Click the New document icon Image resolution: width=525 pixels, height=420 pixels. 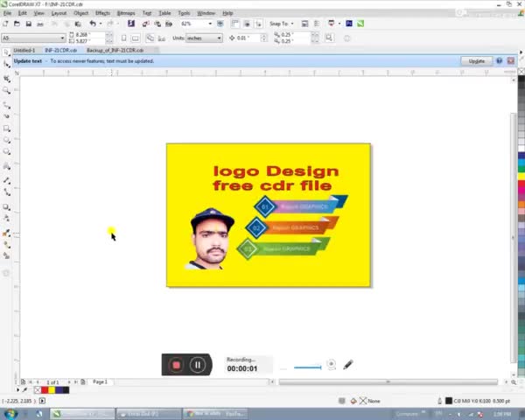coord(5,24)
